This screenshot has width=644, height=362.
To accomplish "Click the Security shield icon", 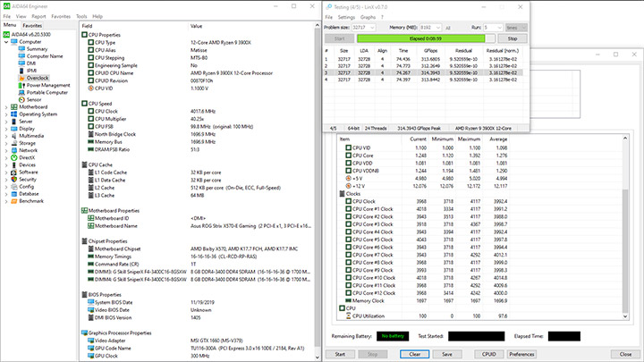I will [x=14, y=180].
